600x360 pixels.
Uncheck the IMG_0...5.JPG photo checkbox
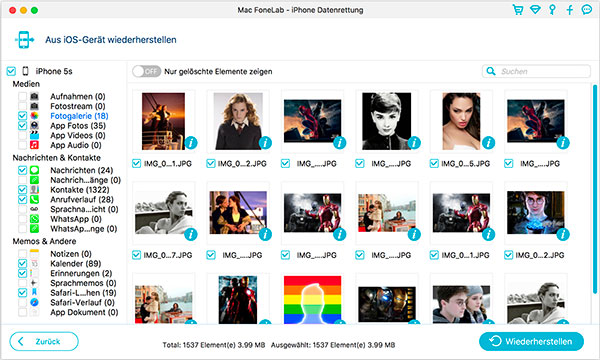coord(434,164)
